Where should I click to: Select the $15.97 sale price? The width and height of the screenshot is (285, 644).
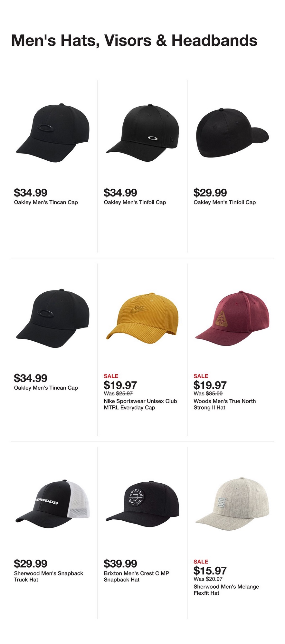tap(210, 571)
